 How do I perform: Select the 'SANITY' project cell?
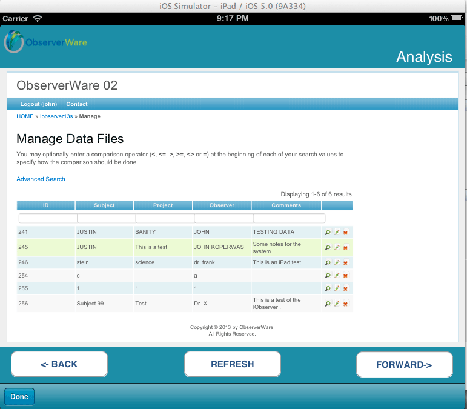pos(163,232)
